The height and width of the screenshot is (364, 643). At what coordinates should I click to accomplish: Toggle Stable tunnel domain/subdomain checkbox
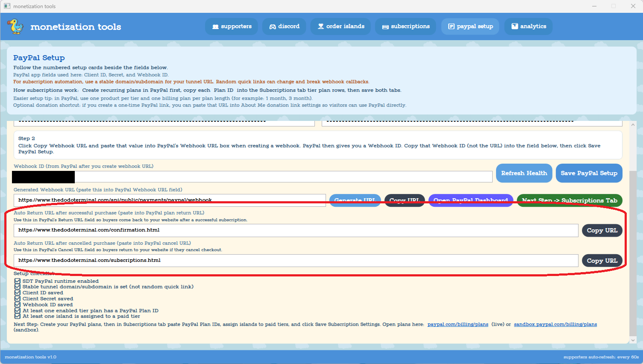point(18,287)
